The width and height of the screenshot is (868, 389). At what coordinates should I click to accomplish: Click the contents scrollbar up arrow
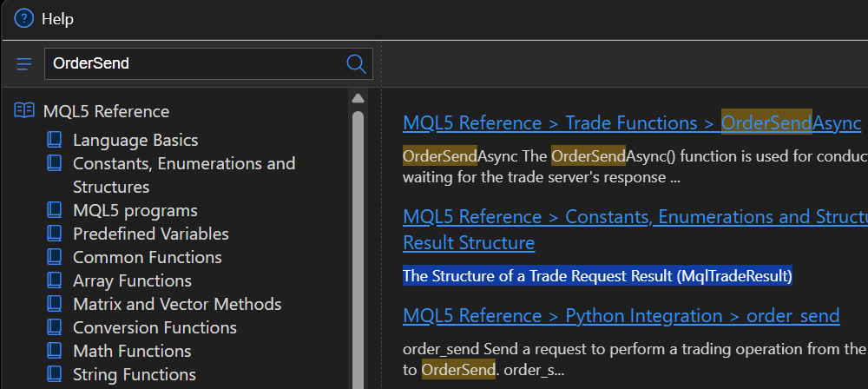[358, 97]
